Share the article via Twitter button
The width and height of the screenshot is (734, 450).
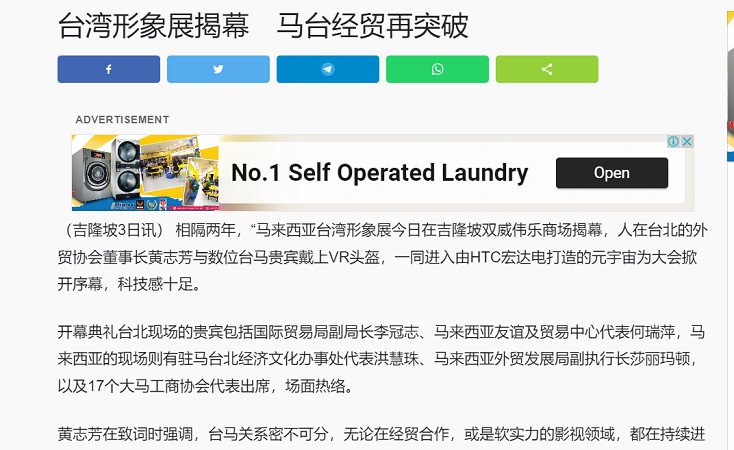coord(218,69)
